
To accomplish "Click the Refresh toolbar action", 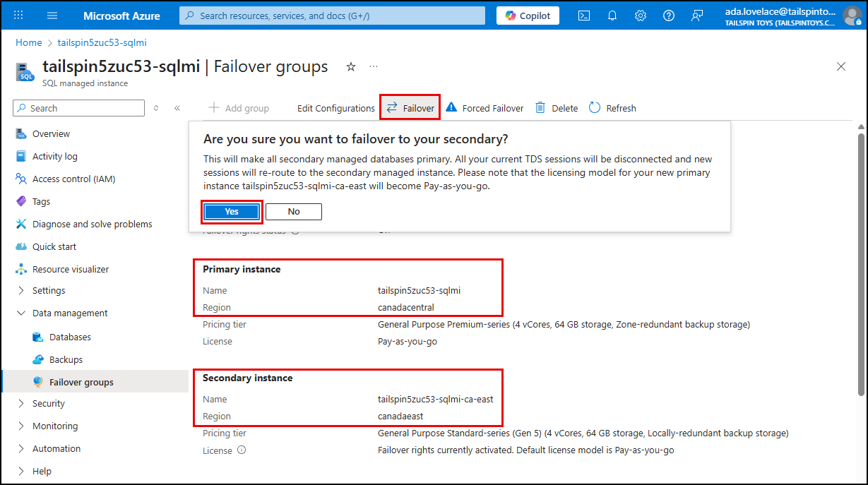I will [612, 107].
